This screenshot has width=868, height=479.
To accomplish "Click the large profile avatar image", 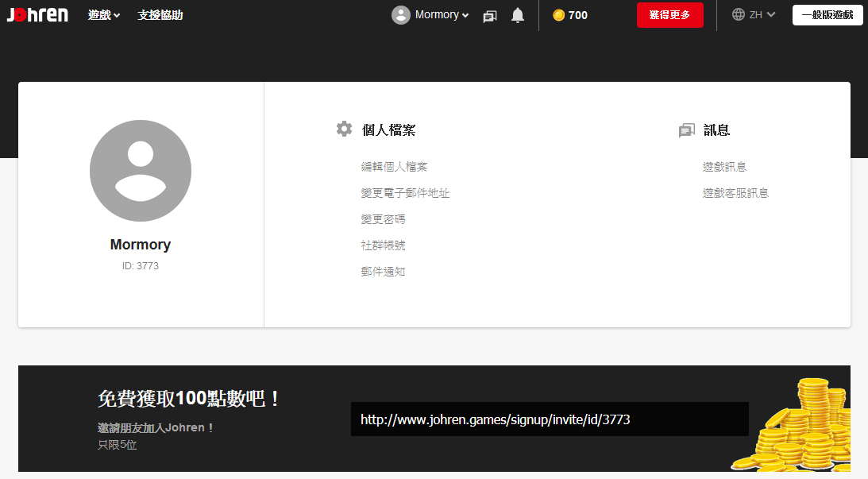I will tap(141, 171).
